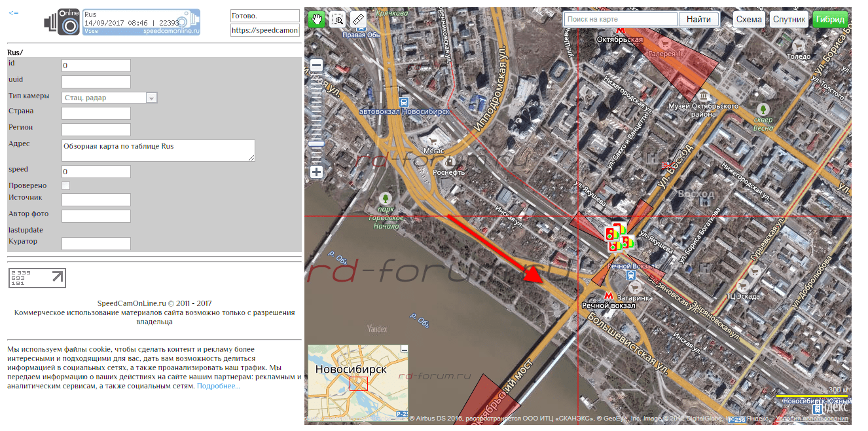The height and width of the screenshot is (431, 868).
Task: Open the Подробнее cookie info link
Action: [218, 386]
